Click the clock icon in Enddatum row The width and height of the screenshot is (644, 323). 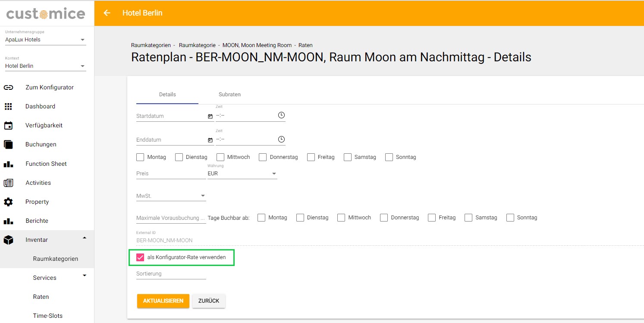click(x=281, y=139)
